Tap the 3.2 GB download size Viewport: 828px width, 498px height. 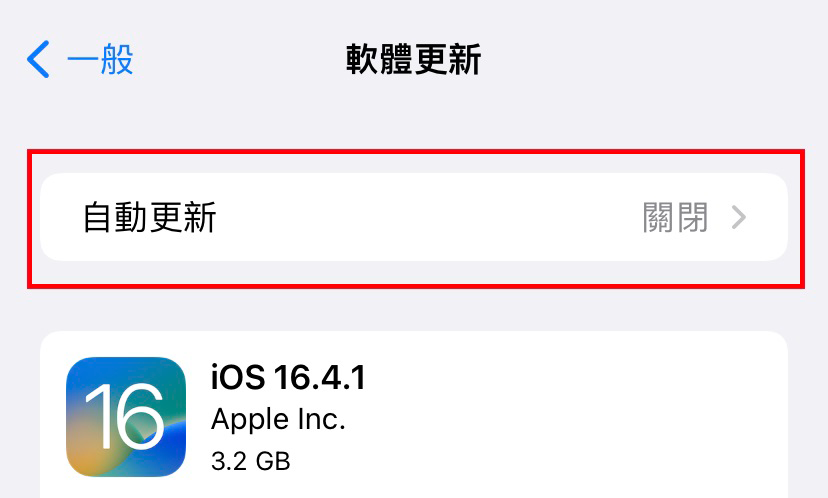click(x=250, y=462)
